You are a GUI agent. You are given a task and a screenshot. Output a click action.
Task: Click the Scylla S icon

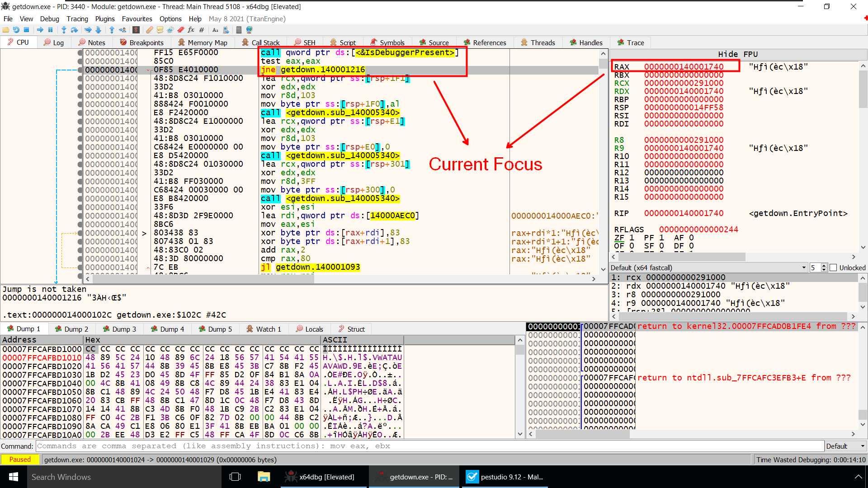tap(136, 30)
